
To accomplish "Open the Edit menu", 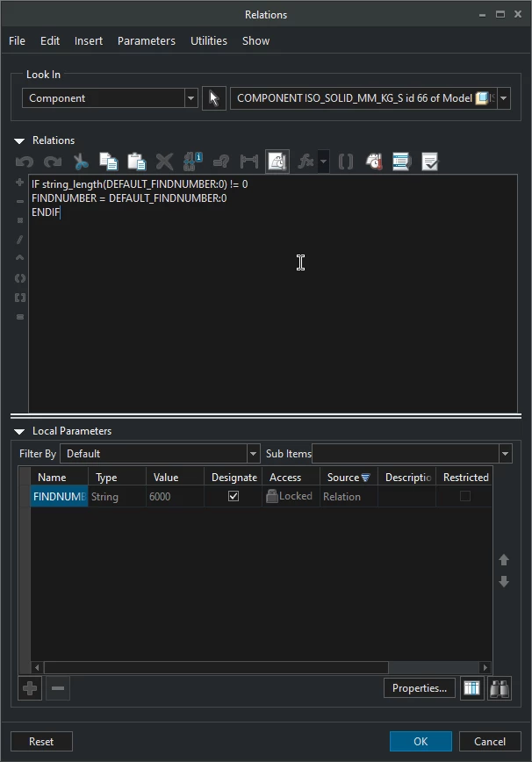I will point(50,40).
